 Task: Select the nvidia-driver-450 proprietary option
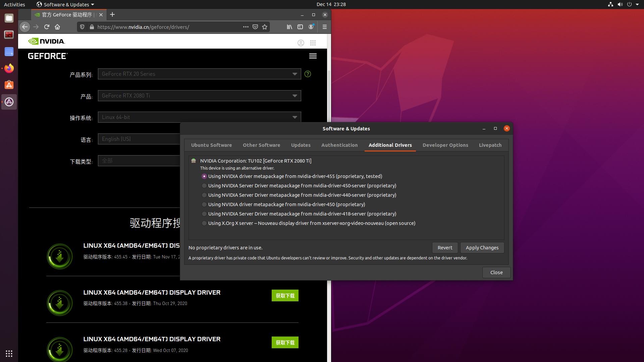(x=204, y=204)
